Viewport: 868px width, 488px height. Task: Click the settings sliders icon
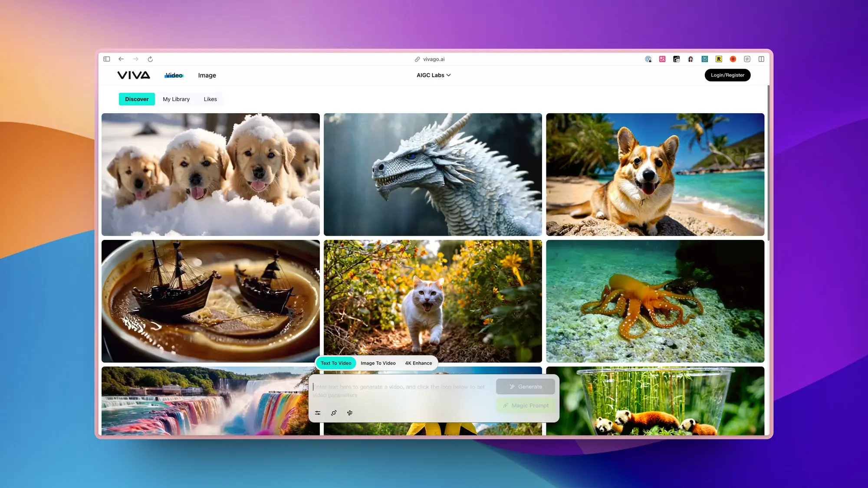pyautogui.click(x=318, y=413)
